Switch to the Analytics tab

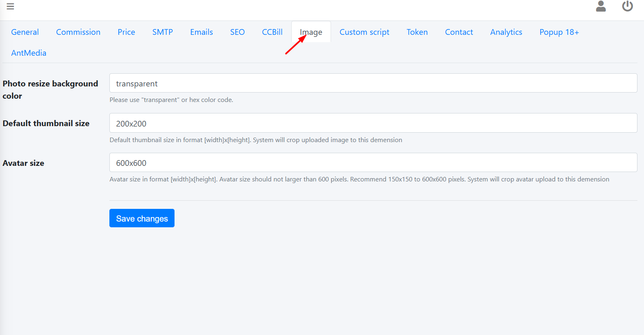coord(506,32)
